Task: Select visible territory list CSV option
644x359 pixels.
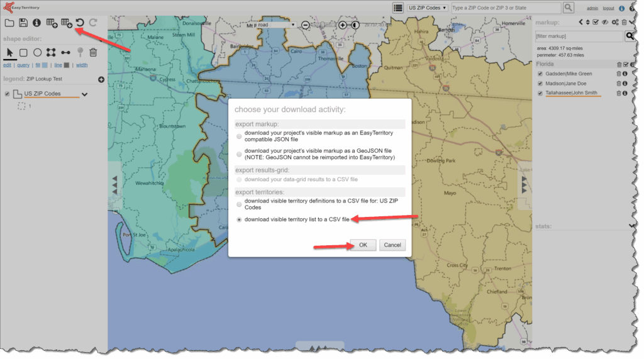Action: click(239, 220)
